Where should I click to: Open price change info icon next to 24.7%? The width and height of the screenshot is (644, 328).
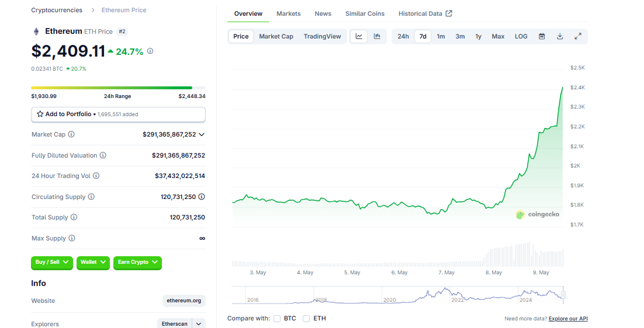coord(150,51)
